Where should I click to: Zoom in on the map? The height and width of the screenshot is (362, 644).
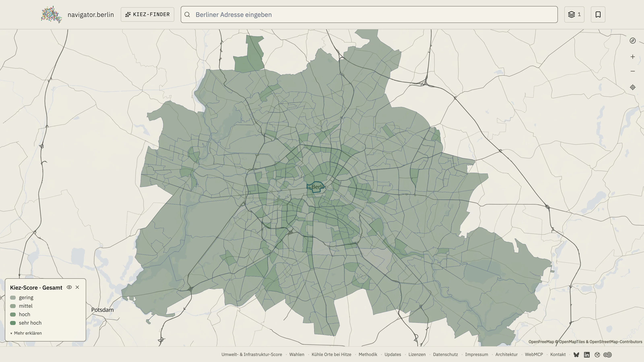(633, 57)
